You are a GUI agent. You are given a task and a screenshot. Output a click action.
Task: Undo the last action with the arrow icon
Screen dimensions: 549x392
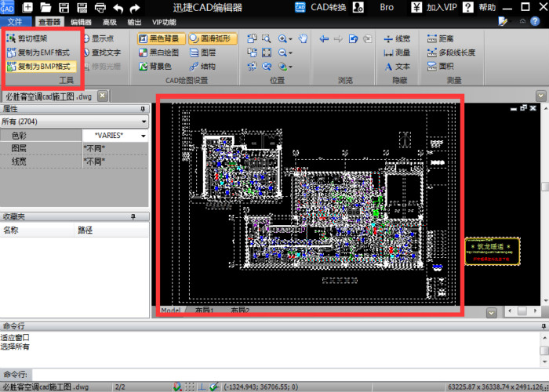[x=118, y=8]
